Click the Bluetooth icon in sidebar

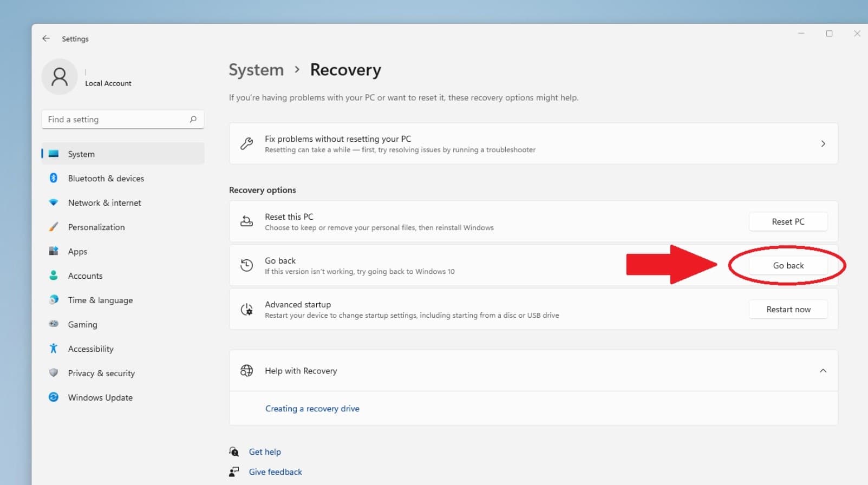pyautogui.click(x=54, y=178)
